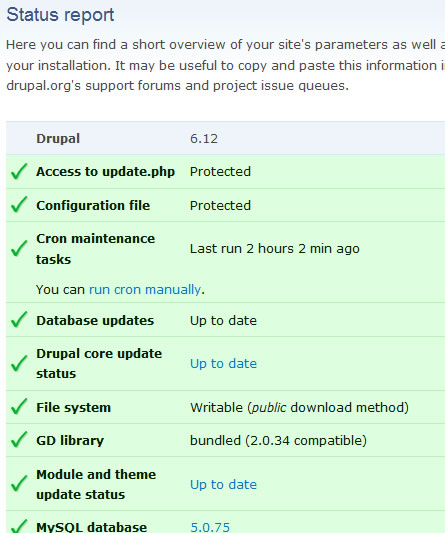Click the Writable public download method value

299,407
